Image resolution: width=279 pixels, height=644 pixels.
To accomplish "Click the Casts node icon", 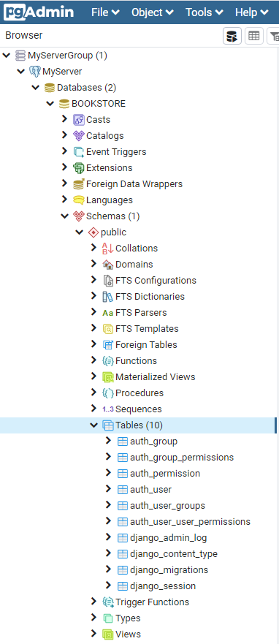I will tap(79, 120).
